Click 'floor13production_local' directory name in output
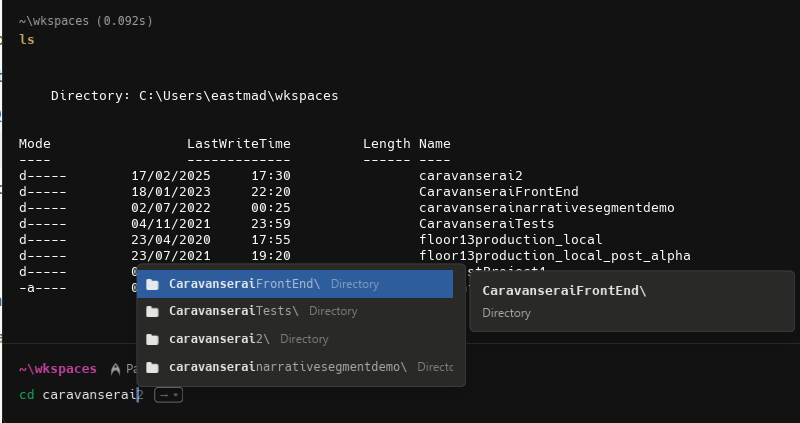800x423 pixels. pyautogui.click(x=510, y=240)
